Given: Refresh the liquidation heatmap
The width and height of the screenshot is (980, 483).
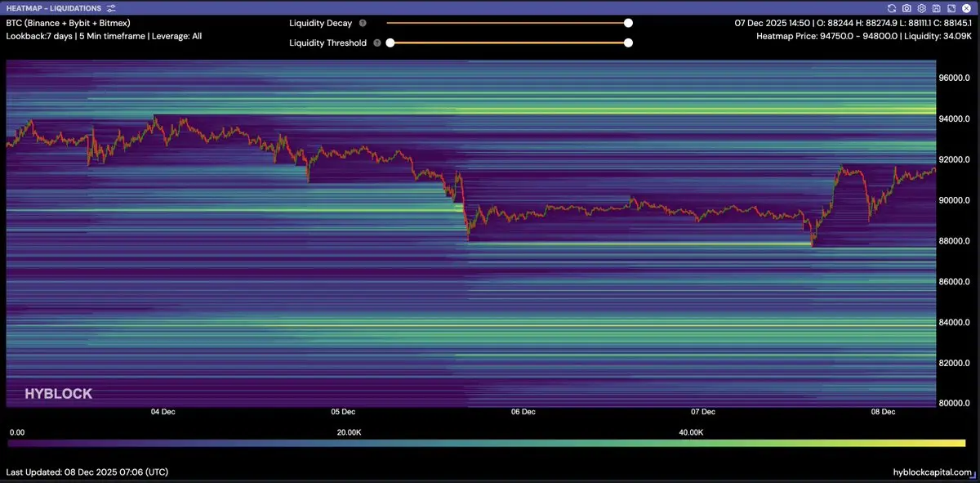Looking at the screenshot, I should pyautogui.click(x=892, y=7).
